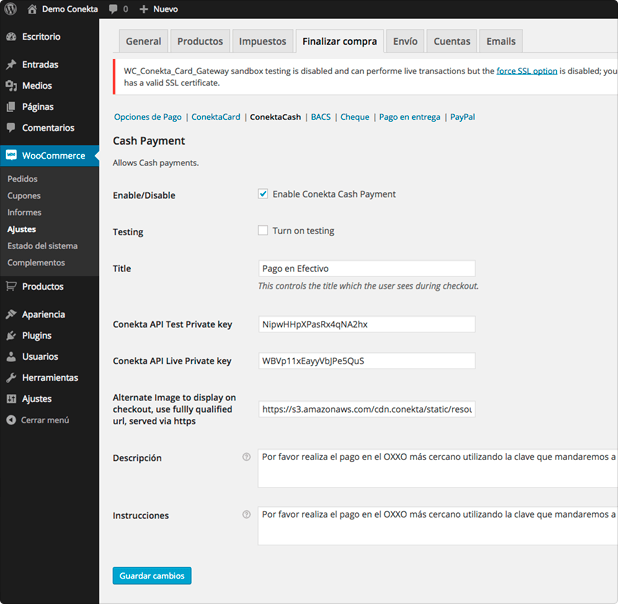Viewport: 618px width, 604px height.
Task: Click the WordPress logo icon
Action: coord(11,9)
